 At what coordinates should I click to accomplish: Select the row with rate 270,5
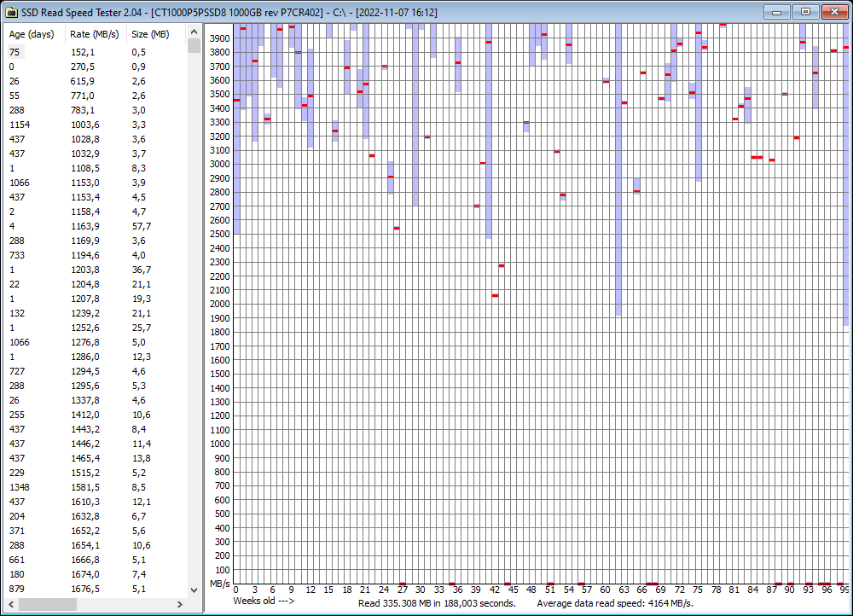96,67
